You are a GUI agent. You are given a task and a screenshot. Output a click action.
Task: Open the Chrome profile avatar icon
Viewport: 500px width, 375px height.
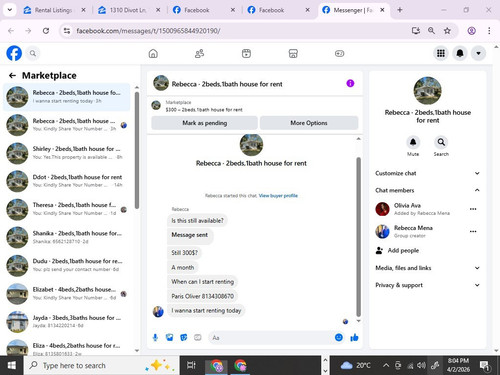(x=471, y=31)
